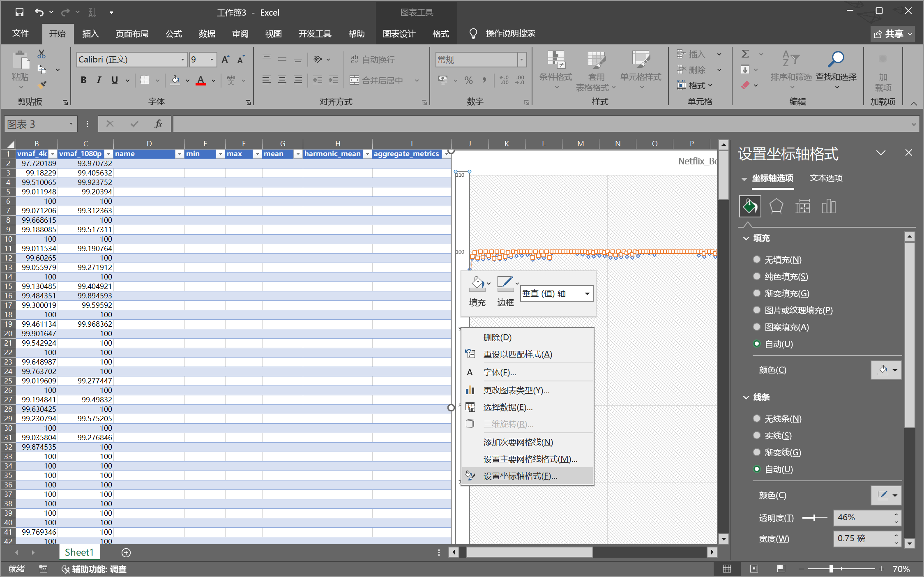Select Solid line radio button
This screenshot has width=924, height=577.
(x=756, y=435)
